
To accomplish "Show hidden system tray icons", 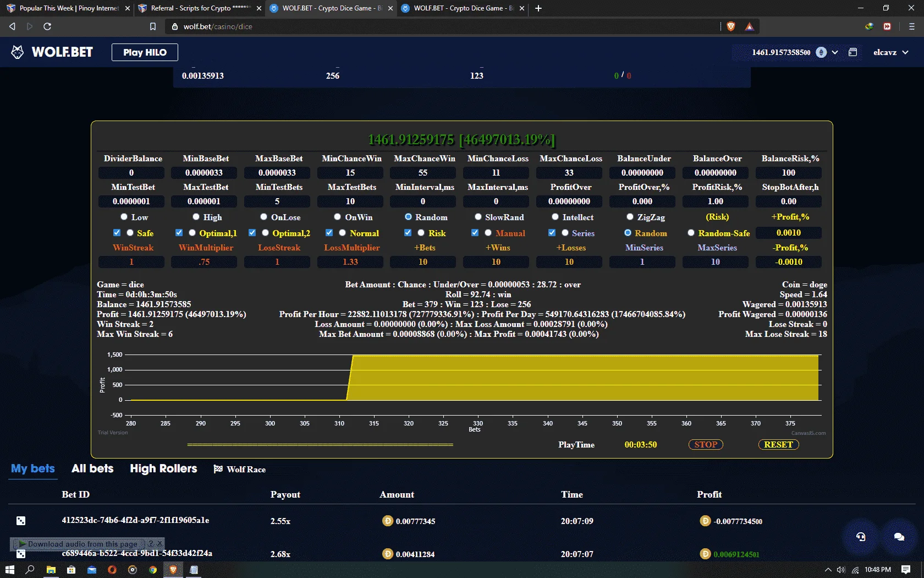I will point(828,570).
